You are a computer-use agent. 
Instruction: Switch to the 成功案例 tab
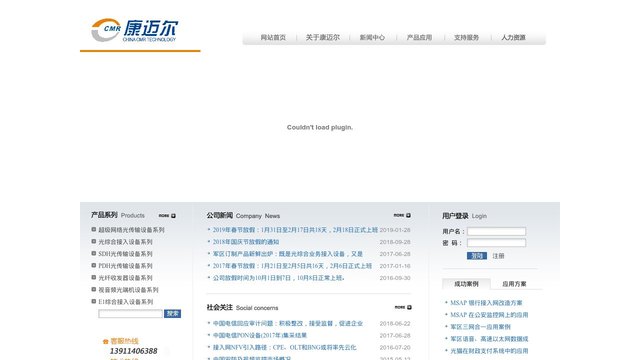tap(466, 284)
